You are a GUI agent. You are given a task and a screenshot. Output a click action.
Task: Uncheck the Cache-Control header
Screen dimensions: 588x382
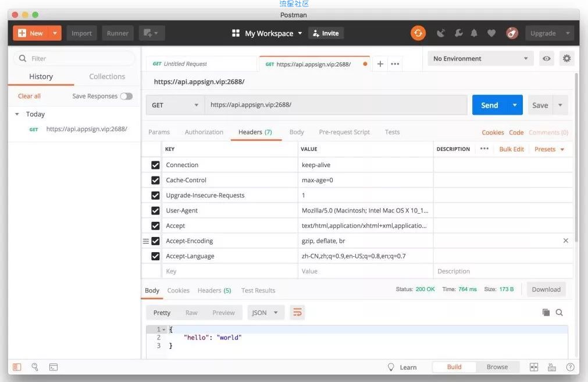point(155,181)
